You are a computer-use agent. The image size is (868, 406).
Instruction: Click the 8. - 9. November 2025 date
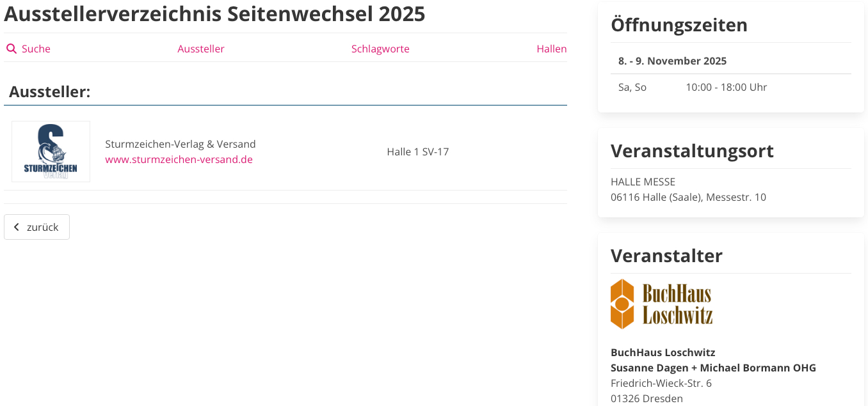672,61
